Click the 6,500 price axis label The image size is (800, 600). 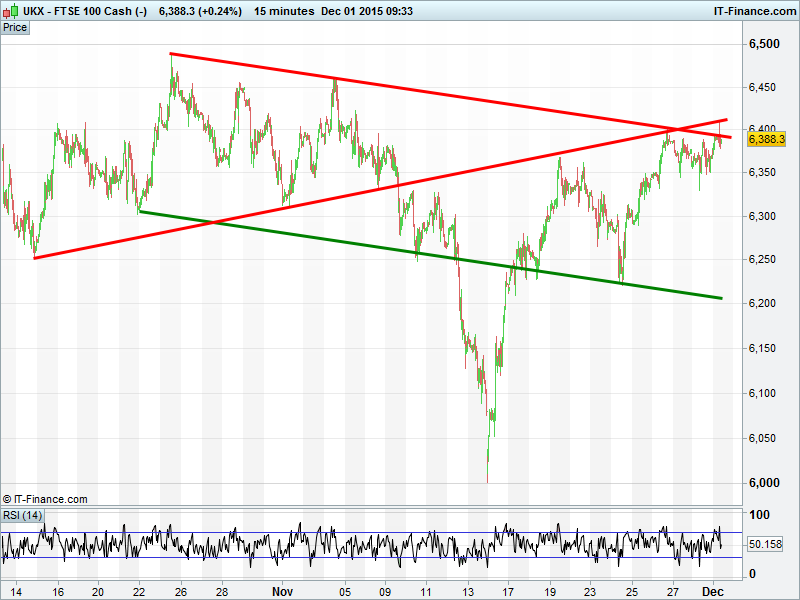pyautogui.click(x=765, y=45)
